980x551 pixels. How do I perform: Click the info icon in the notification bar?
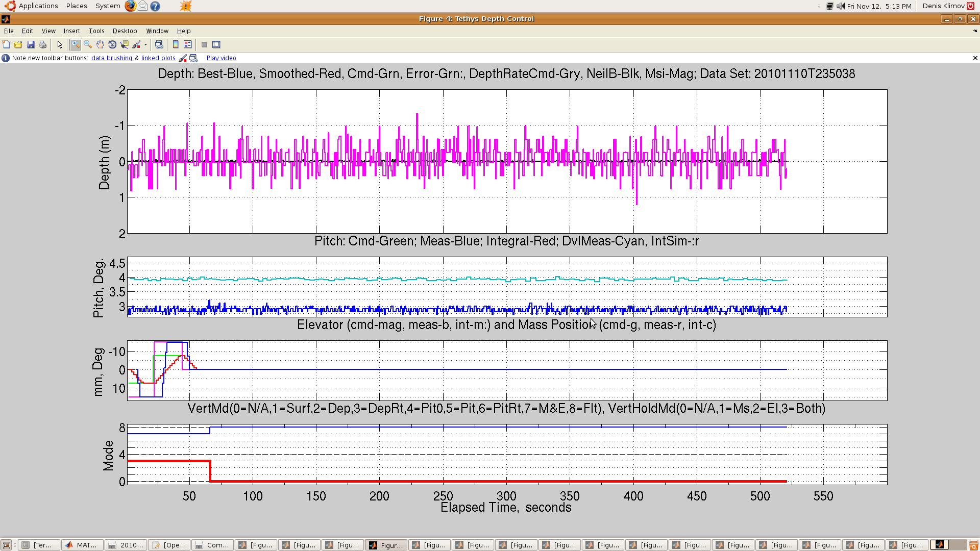coord(6,58)
